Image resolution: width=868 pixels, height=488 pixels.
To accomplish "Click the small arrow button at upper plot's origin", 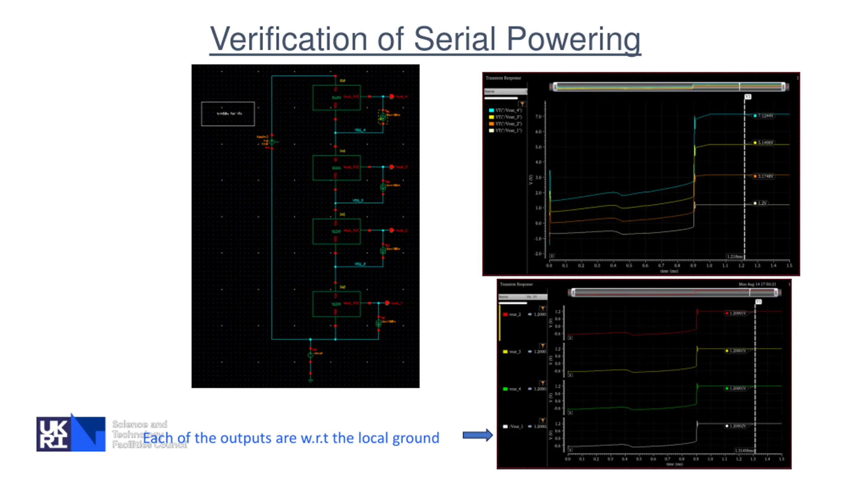I will [552, 256].
